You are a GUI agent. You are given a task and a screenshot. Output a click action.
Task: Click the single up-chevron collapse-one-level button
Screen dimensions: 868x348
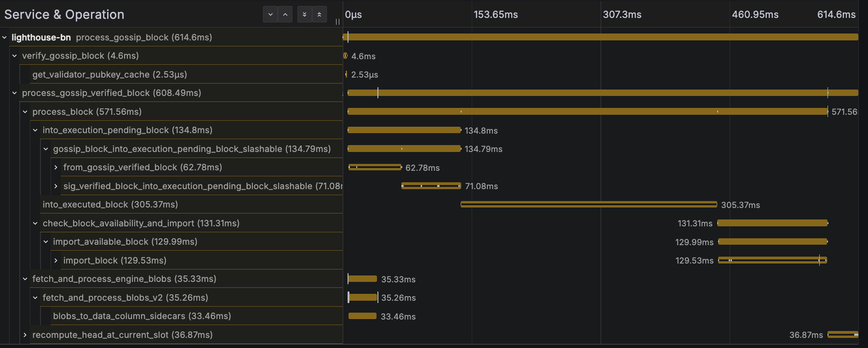[285, 15]
